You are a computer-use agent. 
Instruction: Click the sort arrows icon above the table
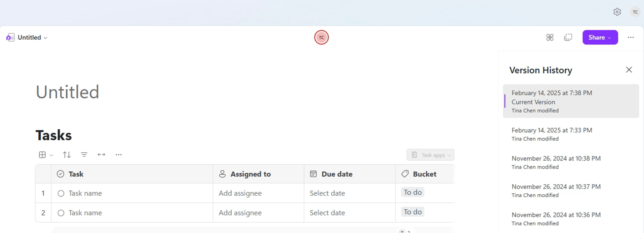point(67,154)
